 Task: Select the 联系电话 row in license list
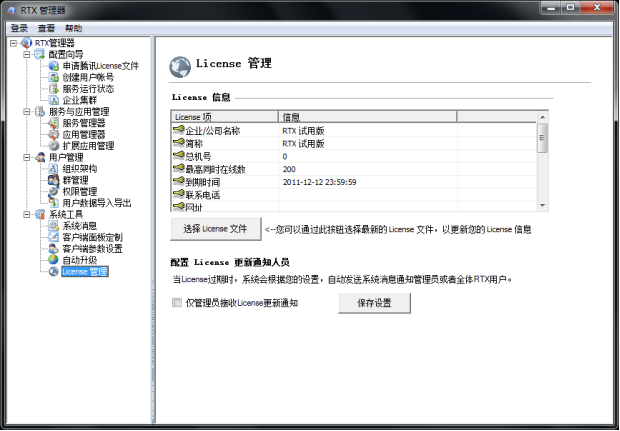pos(354,195)
